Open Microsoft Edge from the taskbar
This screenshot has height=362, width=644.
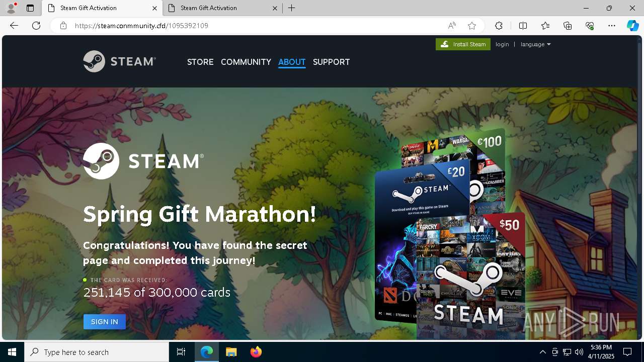pos(207,352)
